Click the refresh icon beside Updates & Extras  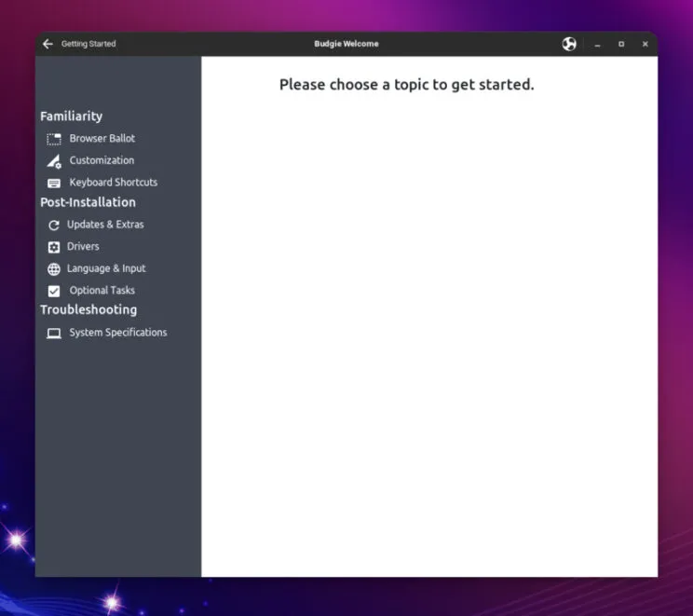pyautogui.click(x=54, y=225)
